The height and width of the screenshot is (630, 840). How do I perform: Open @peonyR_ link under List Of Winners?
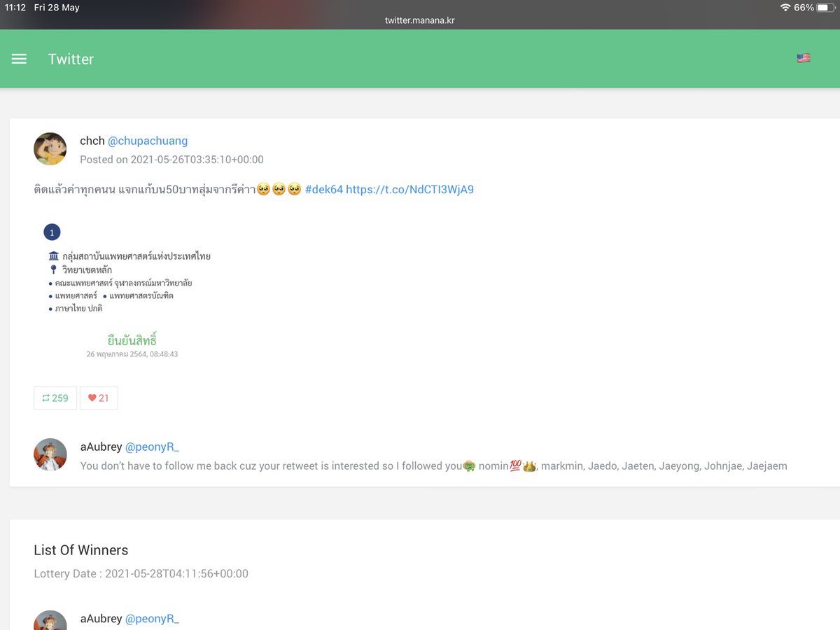(x=152, y=619)
